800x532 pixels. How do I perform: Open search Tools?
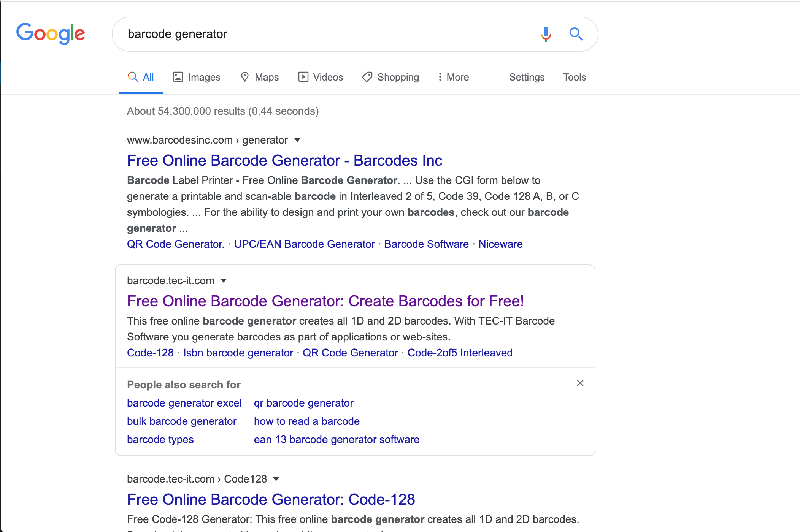click(x=575, y=77)
